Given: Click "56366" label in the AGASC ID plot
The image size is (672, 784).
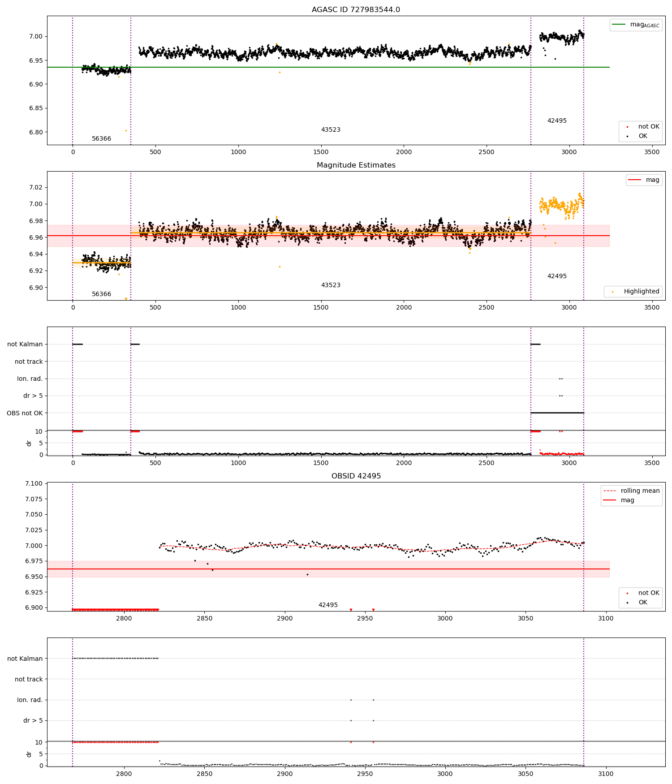Looking at the screenshot, I should tap(101, 139).
